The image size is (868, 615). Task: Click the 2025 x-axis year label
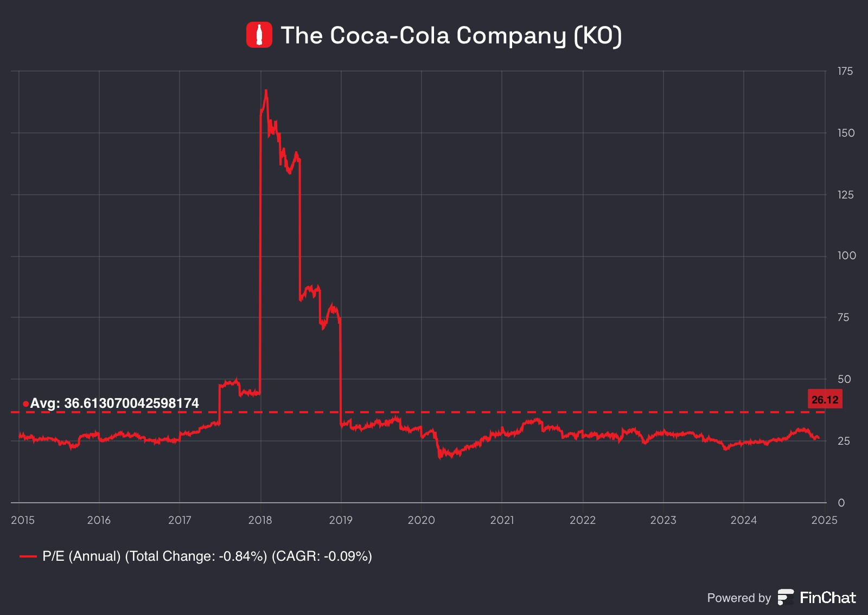tap(824, 520)
